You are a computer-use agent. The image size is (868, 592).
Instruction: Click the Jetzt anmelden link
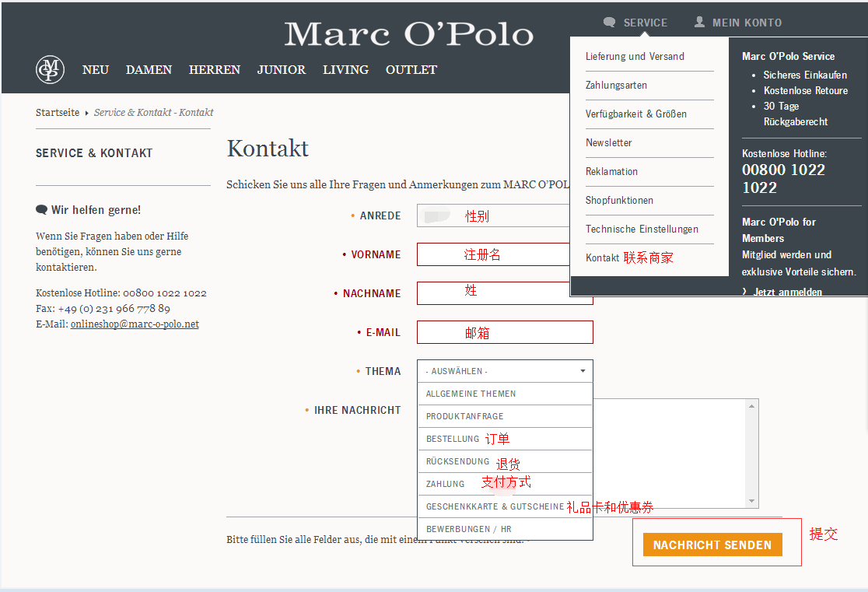pyautogui.click(x=787, y=292)
